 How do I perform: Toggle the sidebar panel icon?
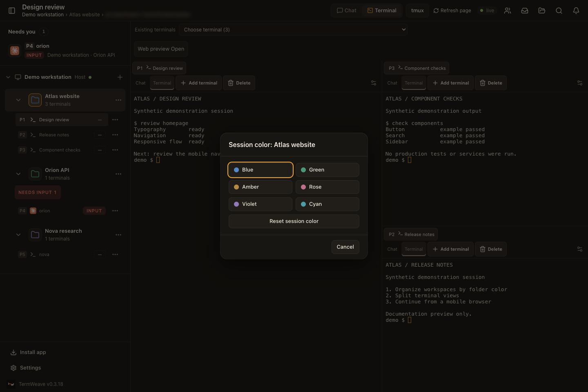pyautogui.click(x=12, y=11)
